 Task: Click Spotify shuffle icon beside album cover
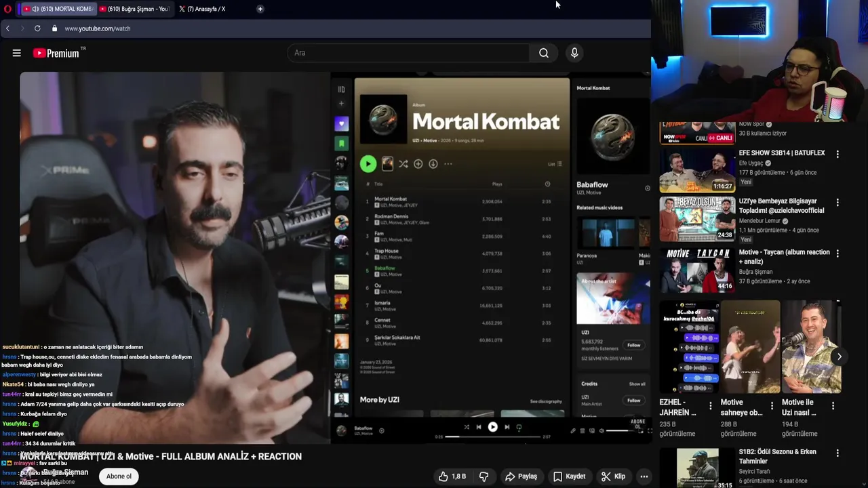[403, 164]
